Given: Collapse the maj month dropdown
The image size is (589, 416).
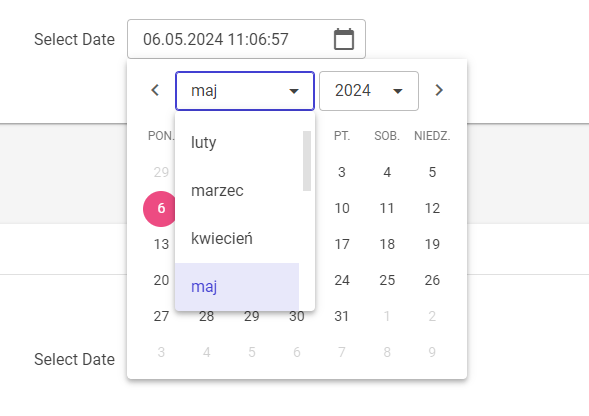Looking at the screenshot, I should tap(245, 91).
